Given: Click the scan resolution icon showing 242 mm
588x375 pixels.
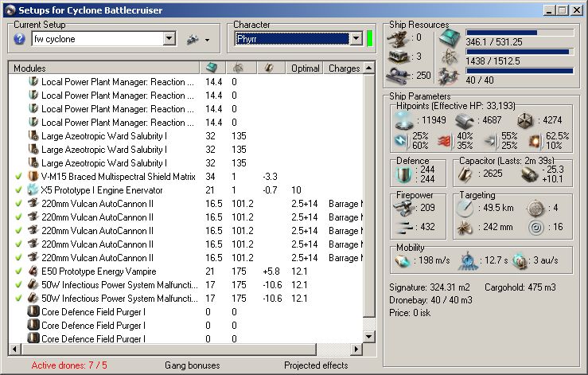Looking at the screenshot, I should click(465, 228).
